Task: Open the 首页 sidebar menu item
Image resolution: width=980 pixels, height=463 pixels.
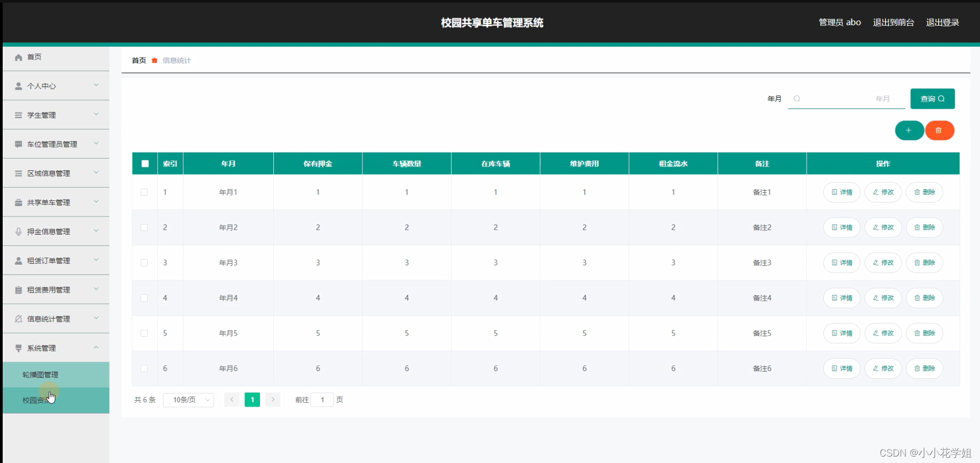Action: coord(56,57)
